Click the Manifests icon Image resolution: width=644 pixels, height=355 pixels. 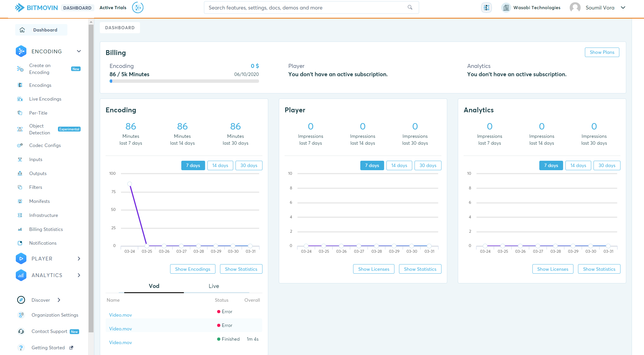pos(20,201)
